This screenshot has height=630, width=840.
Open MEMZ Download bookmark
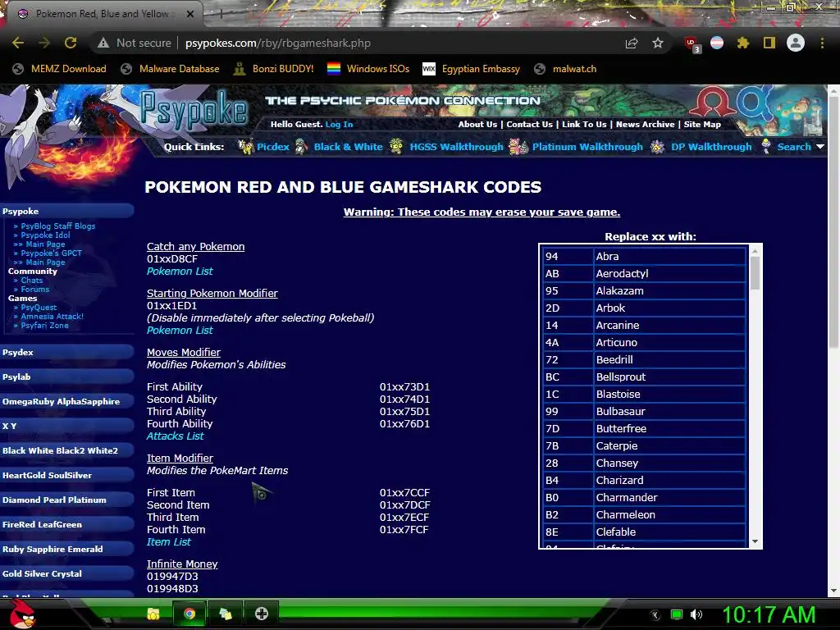(x=59, y=69)
